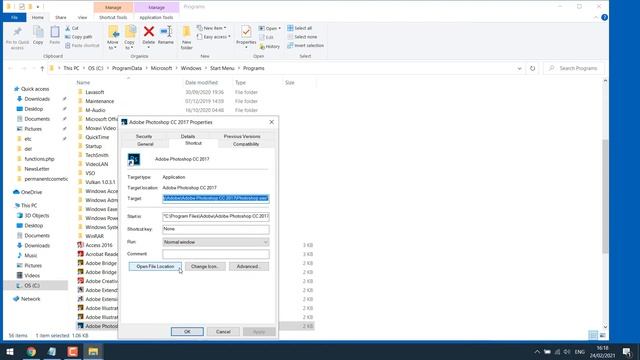
Task: Click the Change Icon button
Action: click(205, 267)
